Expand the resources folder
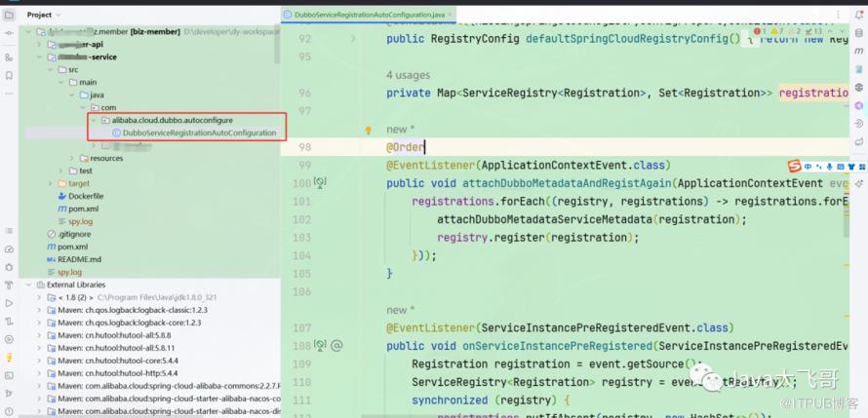 (72, 158)
